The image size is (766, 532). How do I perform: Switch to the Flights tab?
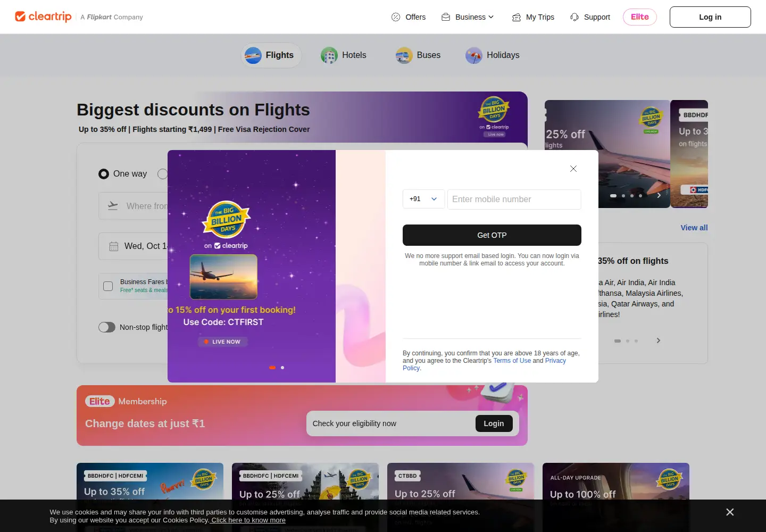[x=271, y=55]
